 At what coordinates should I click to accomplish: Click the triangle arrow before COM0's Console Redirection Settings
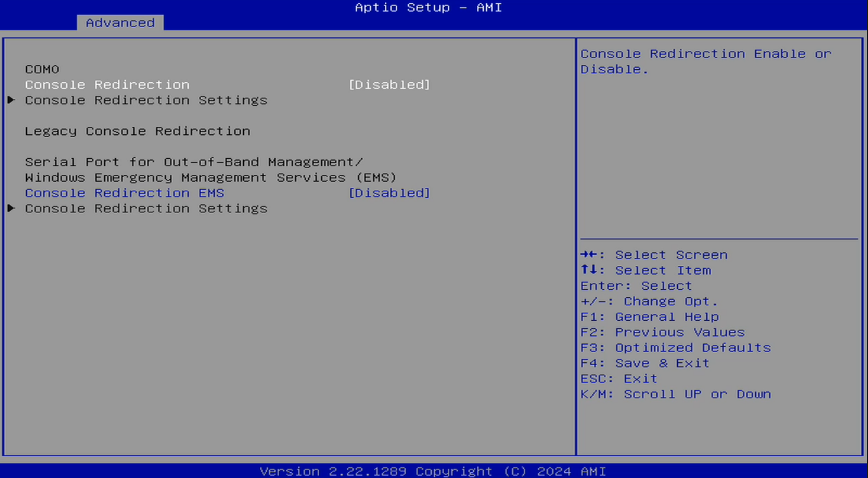pos(11,100)
